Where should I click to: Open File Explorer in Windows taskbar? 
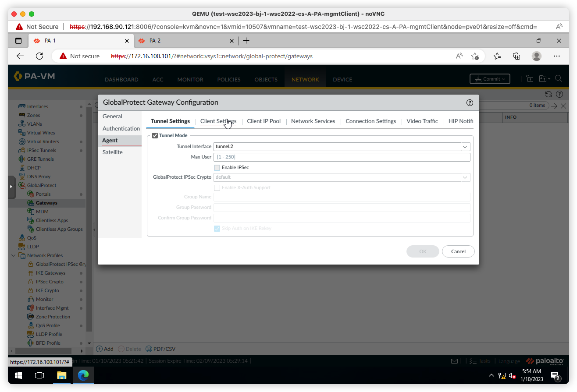61,375
